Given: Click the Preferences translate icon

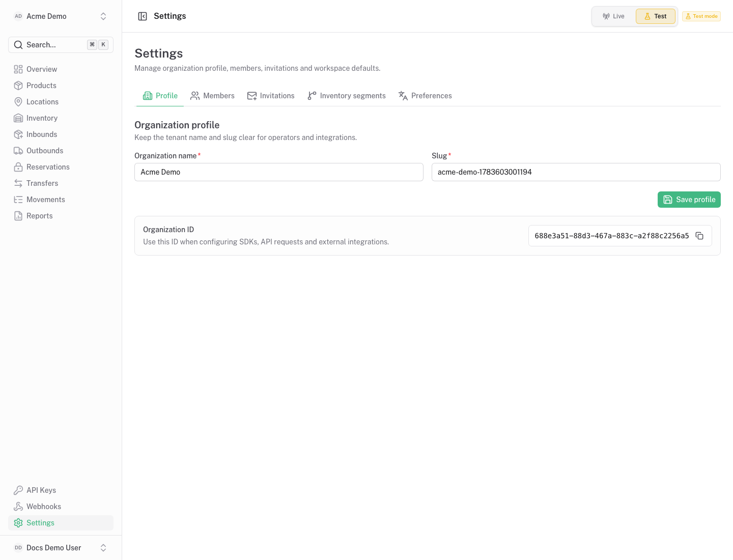Looking at the screenshot, I should tap(403, 96).
